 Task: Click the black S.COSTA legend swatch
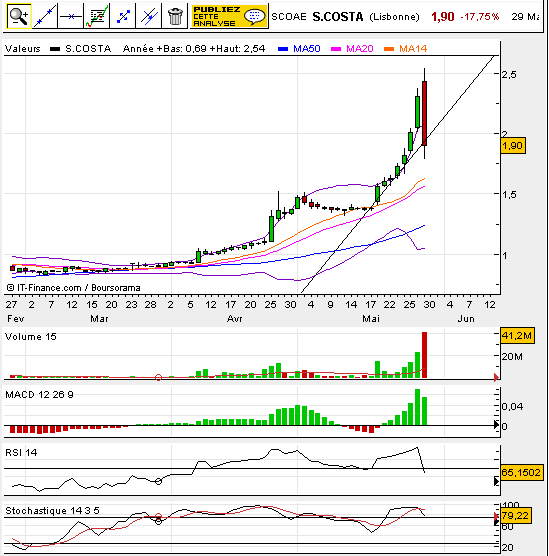click(55, 49)
